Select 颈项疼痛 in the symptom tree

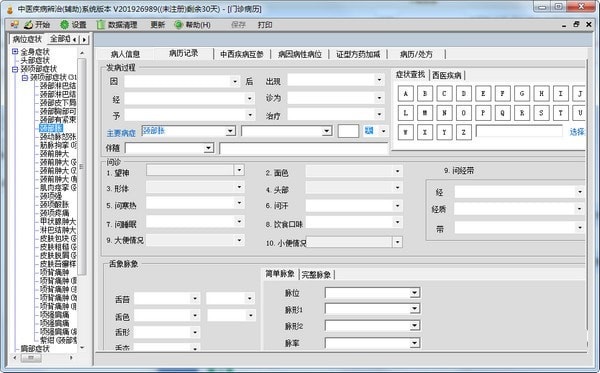tap(55, 213)
